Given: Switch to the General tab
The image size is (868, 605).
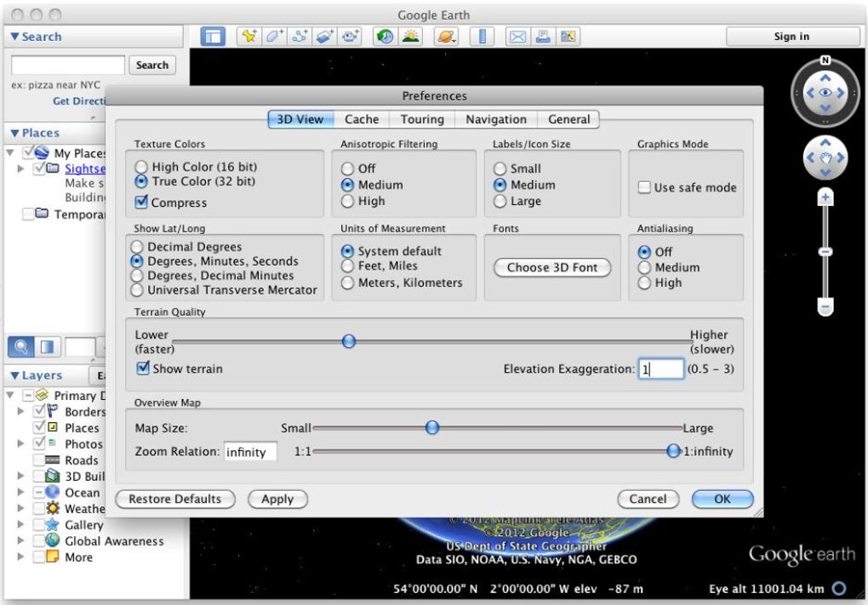Looking at the screenshot, I should pyautogui.click(x=568, y=119).
